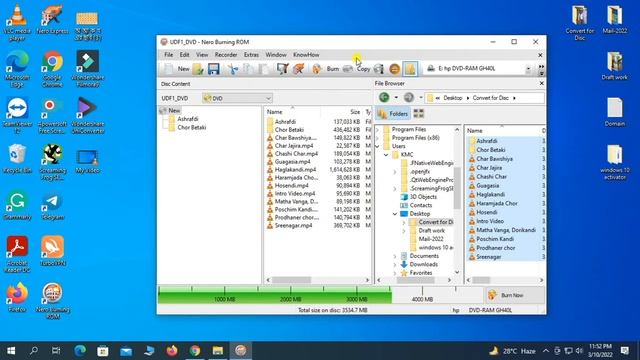Open Wondershare Filmora desktop icon

(87, 69)
